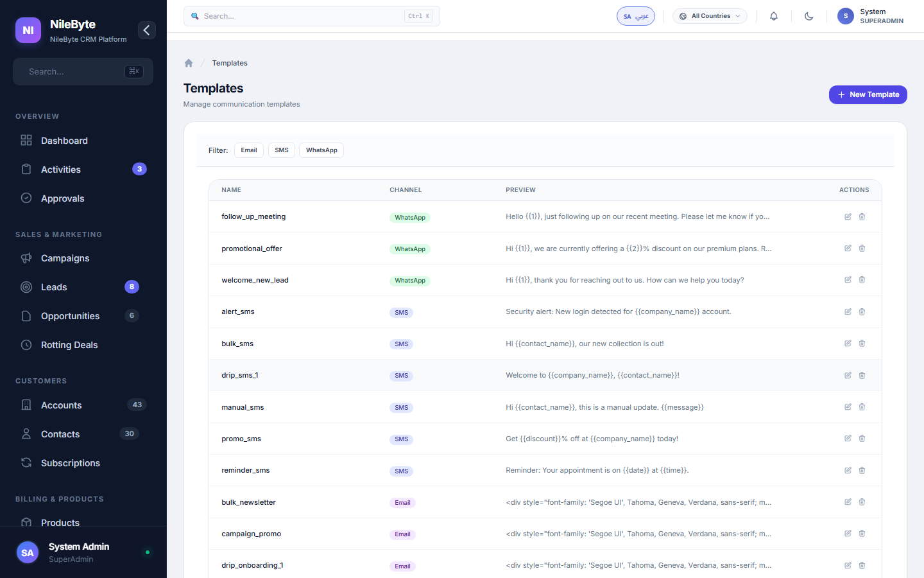The image size is (924, 578).
Task: Filter templates by Email
Action: pos(249,150)
